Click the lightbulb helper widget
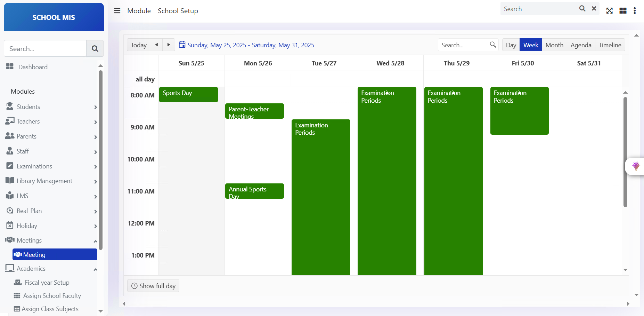This screenshot has width=644, height=316. pyautogui.click(x=636, y=166)
